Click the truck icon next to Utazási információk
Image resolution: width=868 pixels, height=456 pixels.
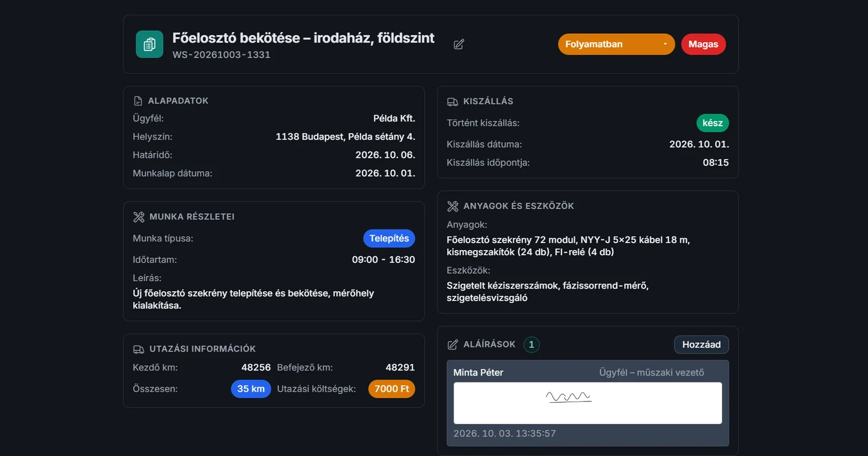(138, 349)
